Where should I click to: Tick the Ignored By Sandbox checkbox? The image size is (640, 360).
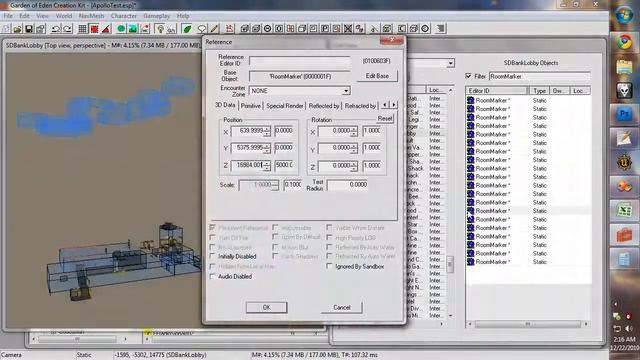(x=329, y=266)
